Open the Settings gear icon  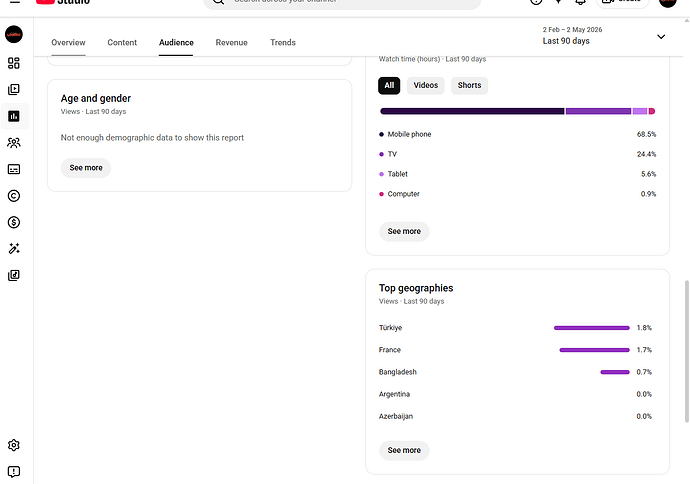[x=14, y=445]
